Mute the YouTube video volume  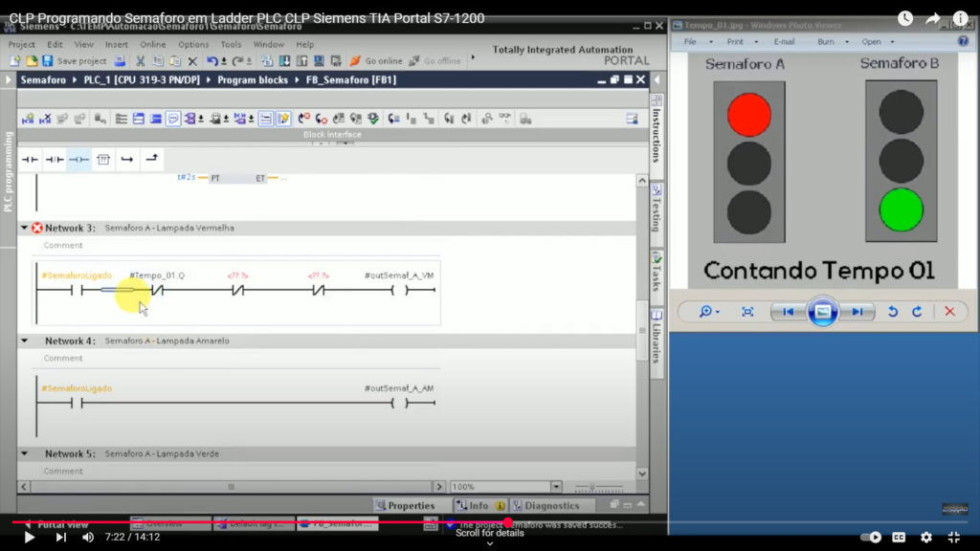[x=88, y=538]
